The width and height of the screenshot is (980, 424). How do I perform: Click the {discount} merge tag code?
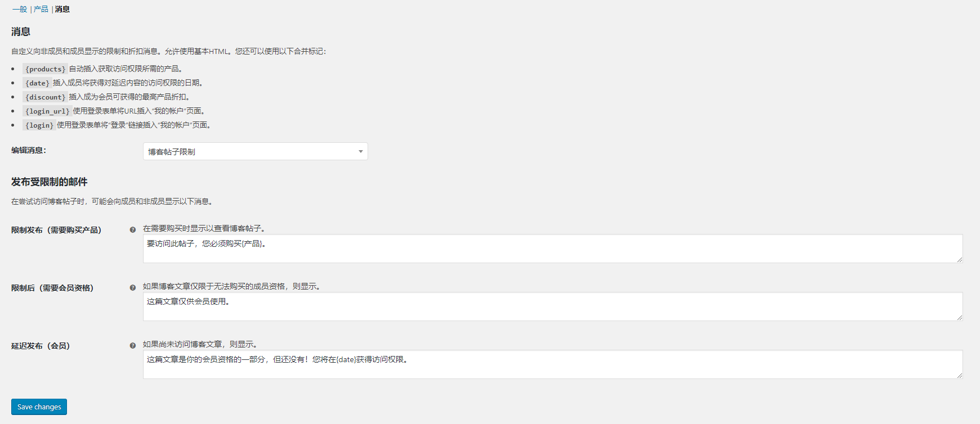[x=45, y=97]
